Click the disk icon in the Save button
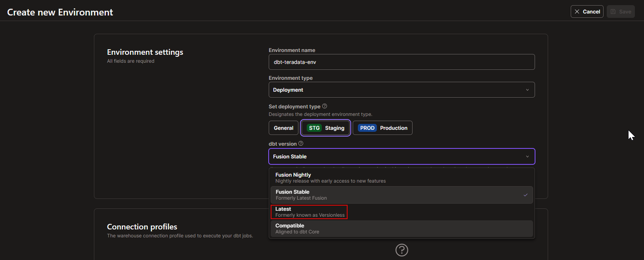 click(x=613, y=12)
